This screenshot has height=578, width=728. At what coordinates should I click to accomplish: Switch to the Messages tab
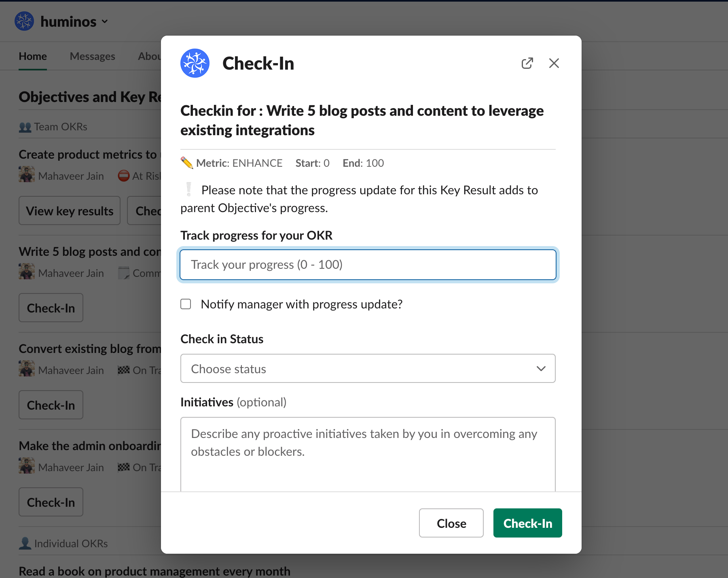point(93,56)
